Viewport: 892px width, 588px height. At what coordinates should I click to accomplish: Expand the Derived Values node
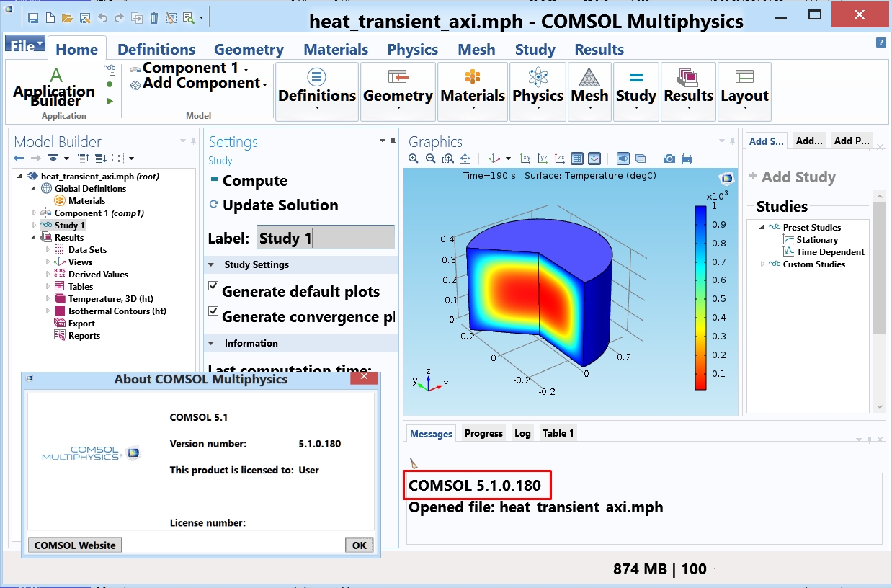[48, 275]
